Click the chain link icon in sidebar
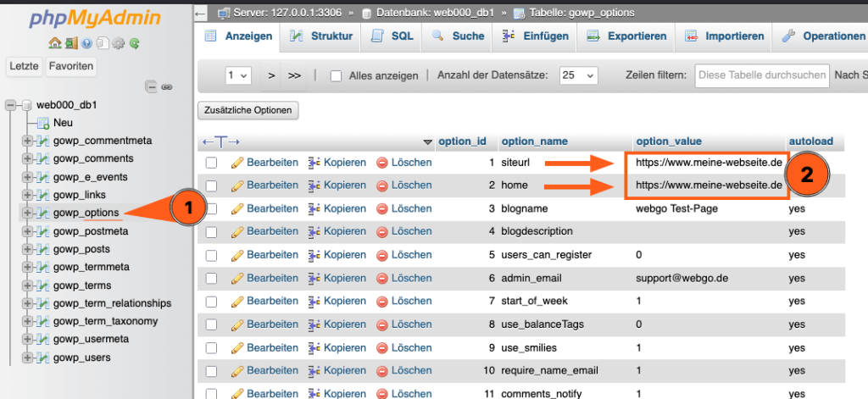868x399 pixels. (x=167, y=87)
